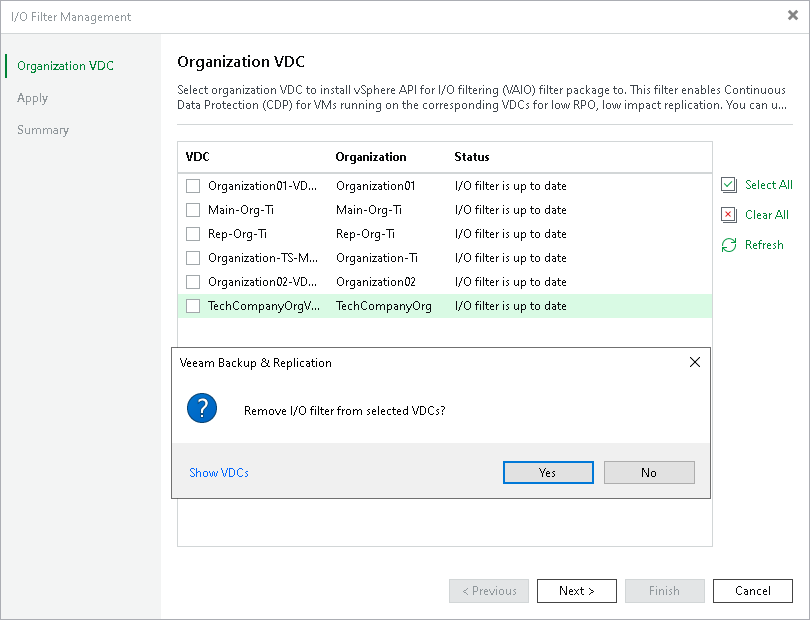Screen dimensions: 810x620
Task: Tick the Organization01-VD... checkbox
Action: 193,186
